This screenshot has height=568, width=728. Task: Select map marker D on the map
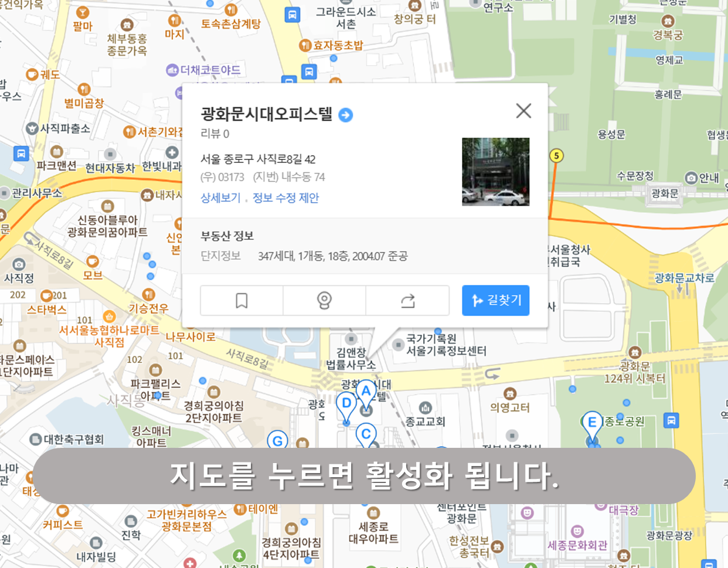click(346, 403)
